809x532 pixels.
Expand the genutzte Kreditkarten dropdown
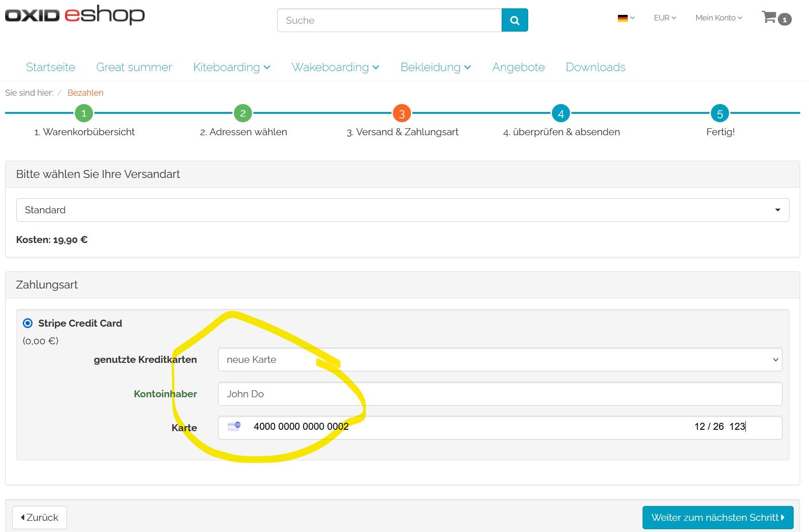500,360
